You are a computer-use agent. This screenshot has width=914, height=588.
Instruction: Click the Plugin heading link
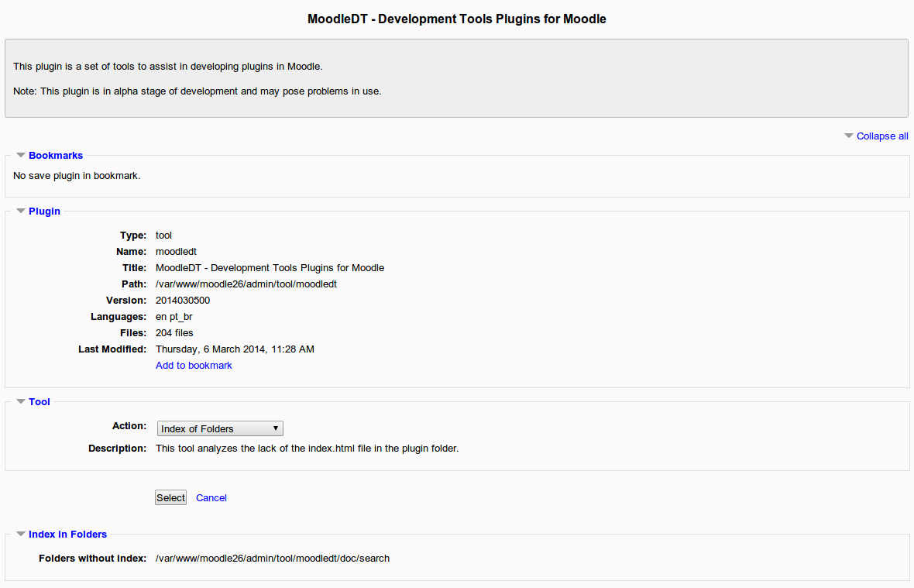click(44, 211)
